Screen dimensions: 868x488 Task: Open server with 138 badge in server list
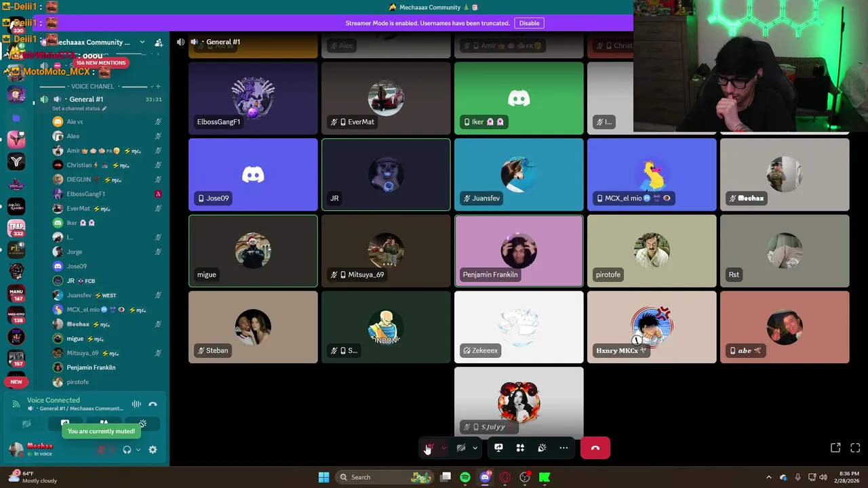pos(16,315)
